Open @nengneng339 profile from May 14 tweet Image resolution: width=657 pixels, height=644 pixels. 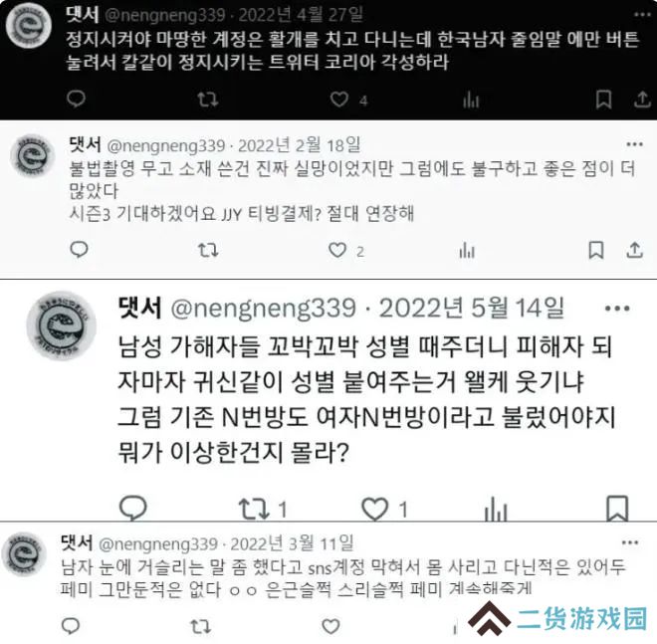click(x=264, y=309)
